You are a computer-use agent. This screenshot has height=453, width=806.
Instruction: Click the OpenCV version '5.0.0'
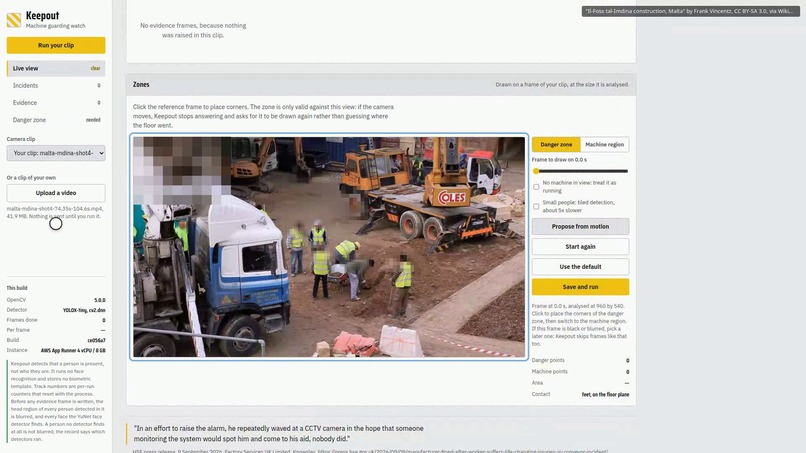pyautogui.click(x=100, y=300)
